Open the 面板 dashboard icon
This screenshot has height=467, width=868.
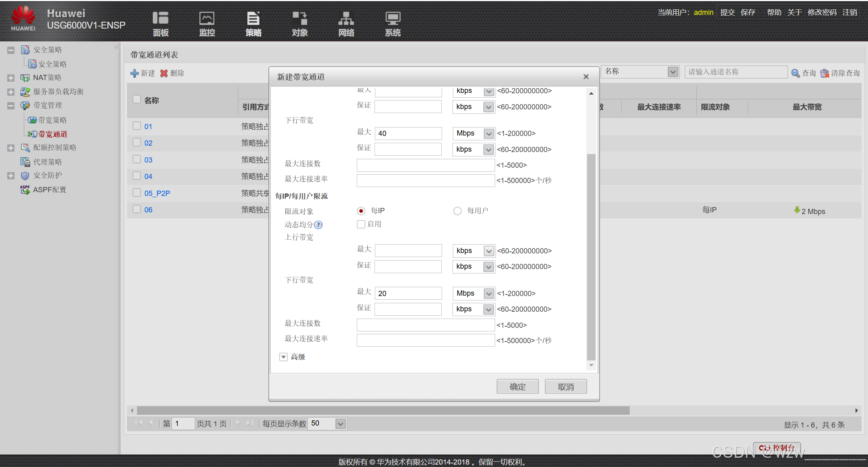pos(160,19)
